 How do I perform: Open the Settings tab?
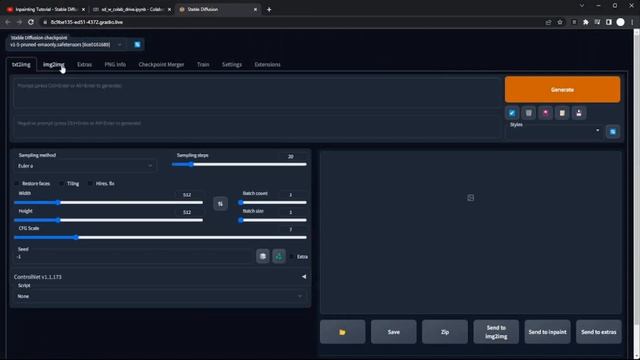[232, 64]
